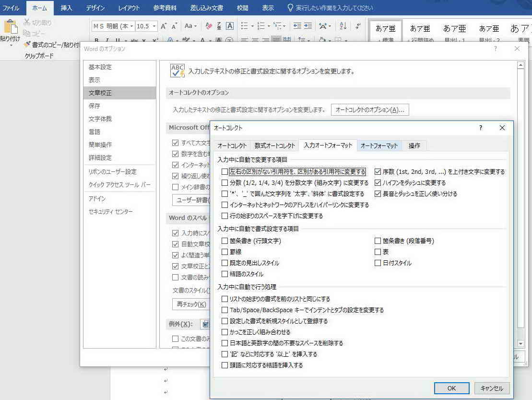Uncheck ハイフンをダッシュに変更する option
Image resolution: width=532 pixels, height=400 pixels.
point(378,183)
